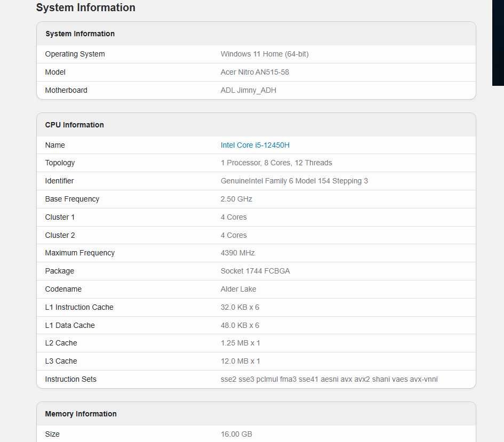504x442 pixels.
Task: Select the Memory Information section header
Action: tap(81, 414)
